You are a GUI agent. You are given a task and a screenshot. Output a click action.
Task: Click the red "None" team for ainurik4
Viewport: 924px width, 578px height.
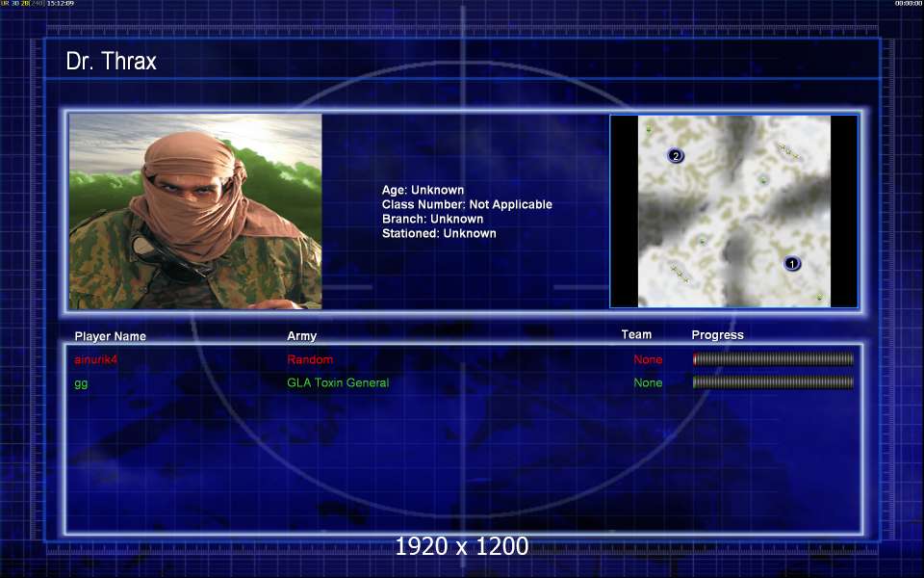point(648,359)
